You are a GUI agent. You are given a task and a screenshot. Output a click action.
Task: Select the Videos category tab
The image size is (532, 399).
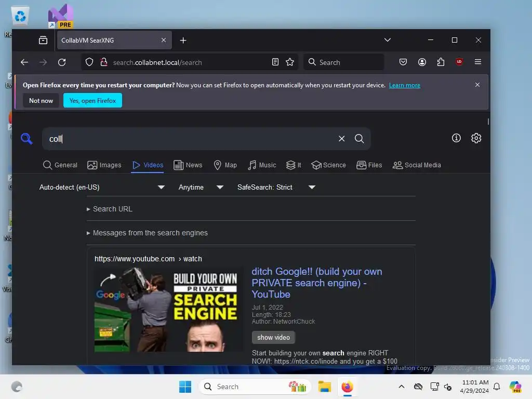(148, 165)
